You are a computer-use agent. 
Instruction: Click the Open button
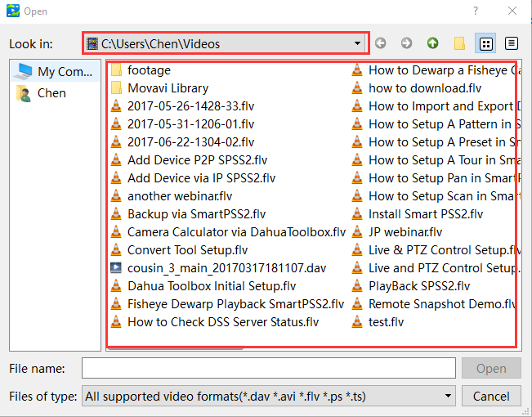pyautogui.click(x=491, y=369)
